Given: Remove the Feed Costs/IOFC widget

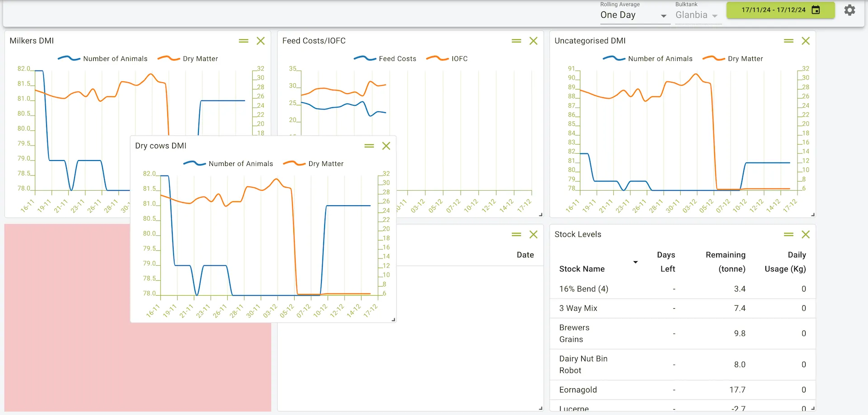Looking at the screenshot, I should [x=533, y=41].
